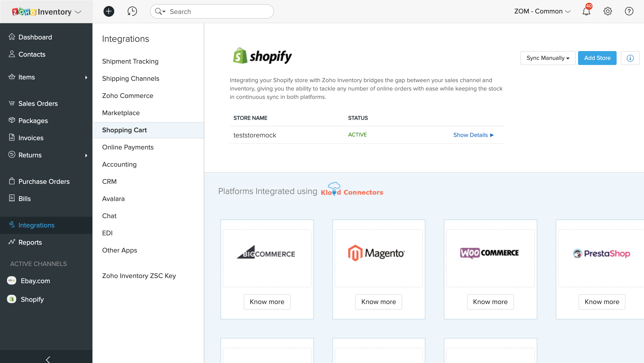Click the Items basket icon
This screenshot has height=363, width=644.
pos(12,77)
